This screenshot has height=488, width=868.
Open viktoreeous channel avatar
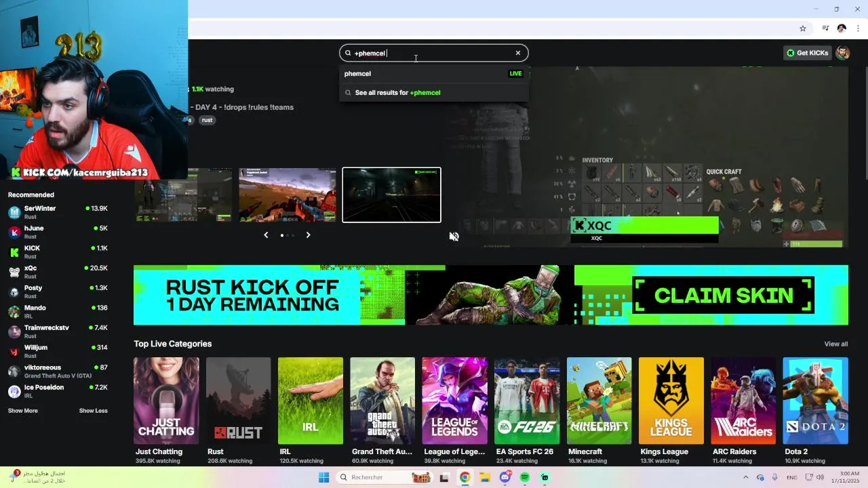point(14,371)
